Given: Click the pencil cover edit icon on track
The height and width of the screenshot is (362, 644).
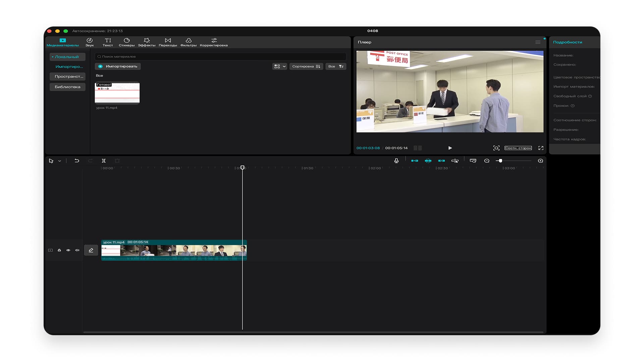Looking at the screenshot, I should coord(91,250).
